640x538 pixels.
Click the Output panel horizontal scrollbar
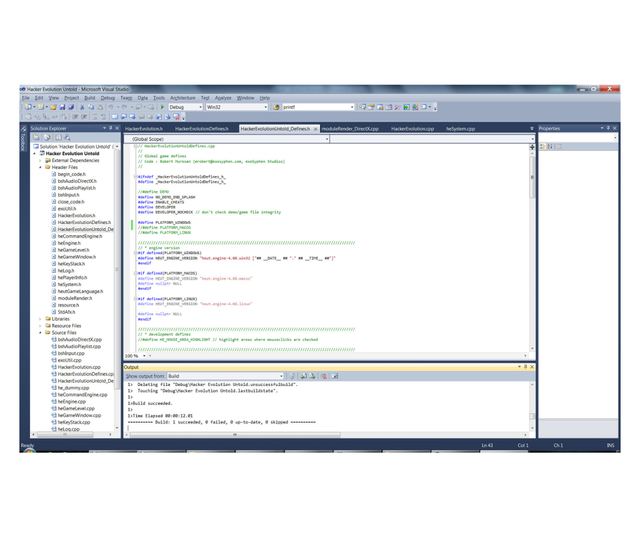click(x=235, y=435)
